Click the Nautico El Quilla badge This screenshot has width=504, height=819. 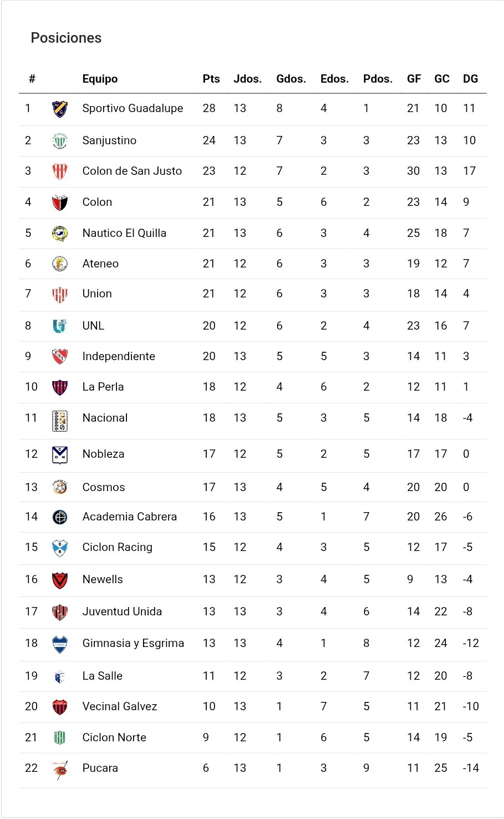(x=60, y=234)
